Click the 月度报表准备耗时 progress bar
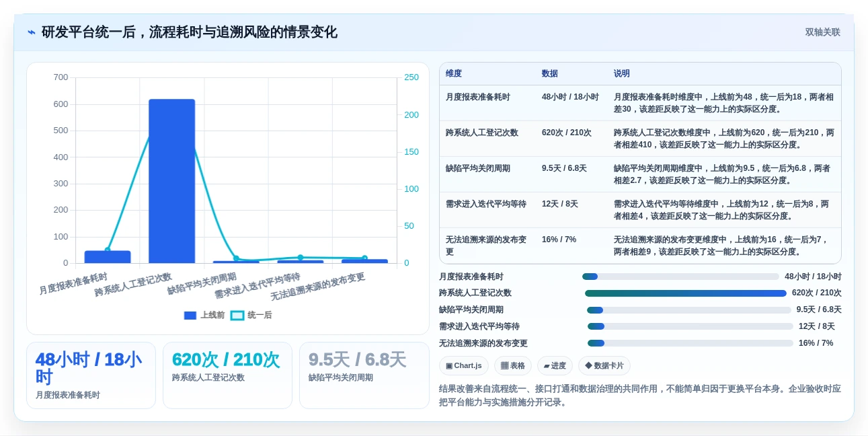868x436 pixels. [x=680, y=277]
